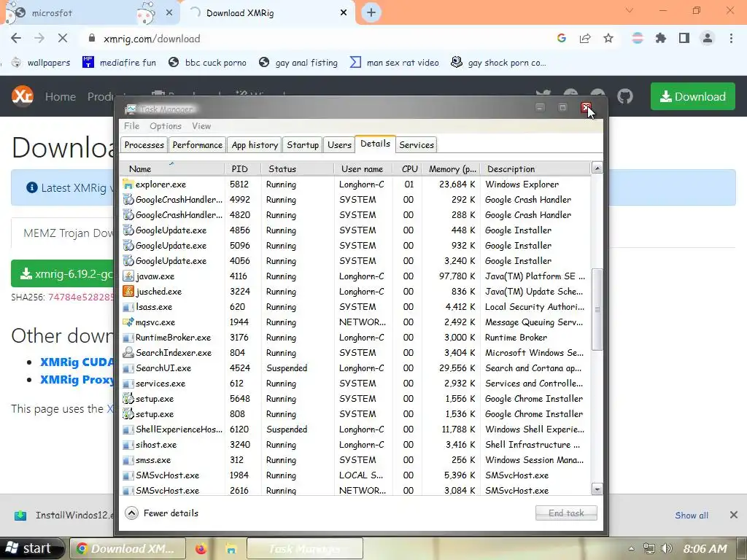Select the explorer.exe process icon
Viewport: 747px width, 560px height.
(128, 184)
